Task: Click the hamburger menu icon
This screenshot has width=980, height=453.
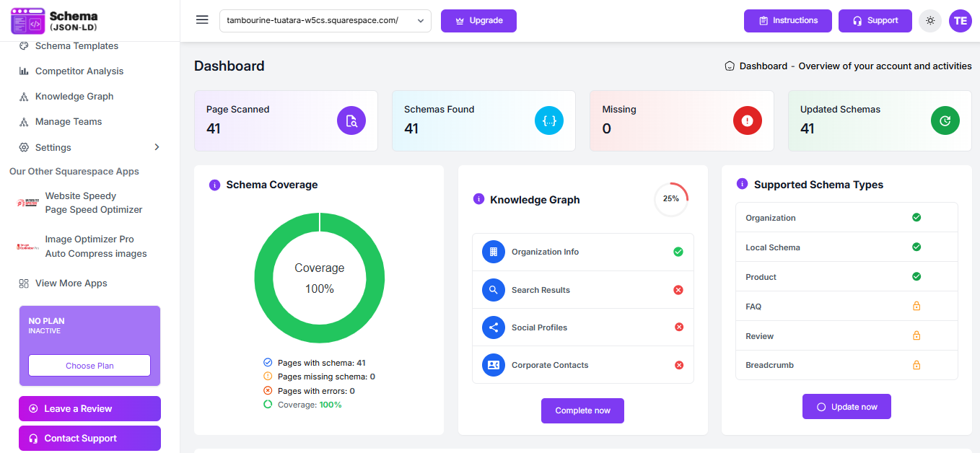Action: [202, 20]
